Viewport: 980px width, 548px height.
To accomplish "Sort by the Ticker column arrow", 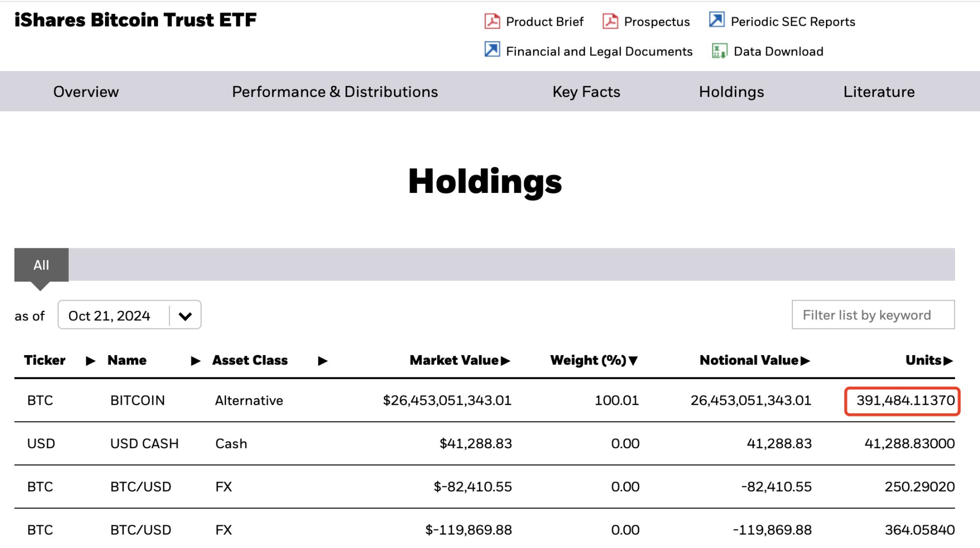I will click(x=91, y=361).
